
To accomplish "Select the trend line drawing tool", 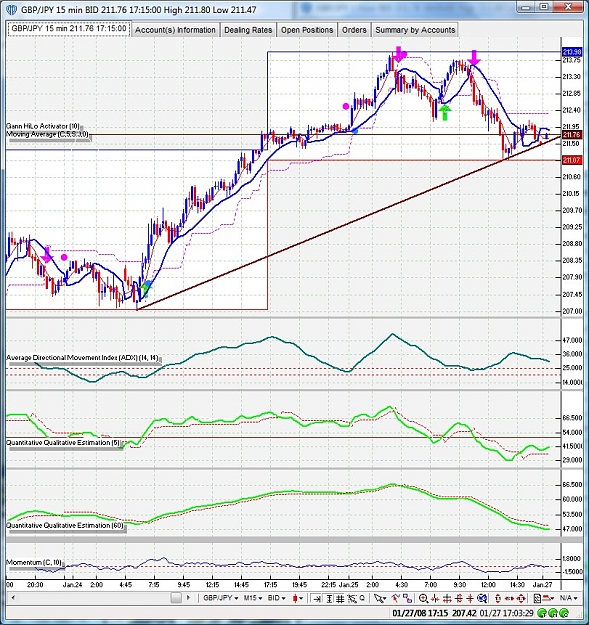I will coord(395,598).
